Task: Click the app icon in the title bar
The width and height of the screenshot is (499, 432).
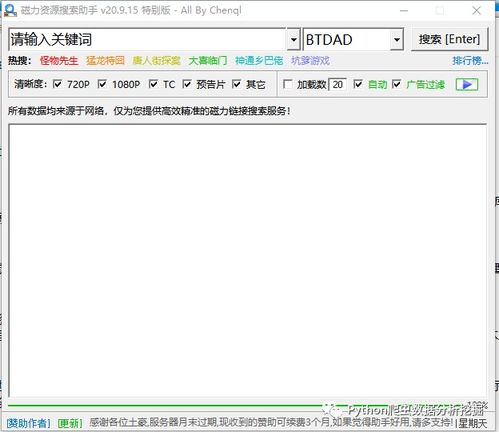Action: (10, 10)
